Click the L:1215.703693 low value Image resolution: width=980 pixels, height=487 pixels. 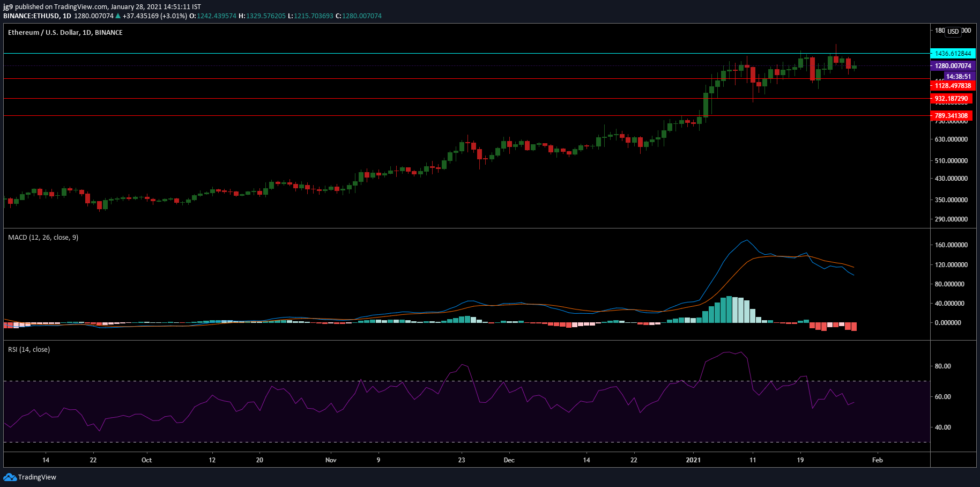pyautogui.click(x=310, y=16)
